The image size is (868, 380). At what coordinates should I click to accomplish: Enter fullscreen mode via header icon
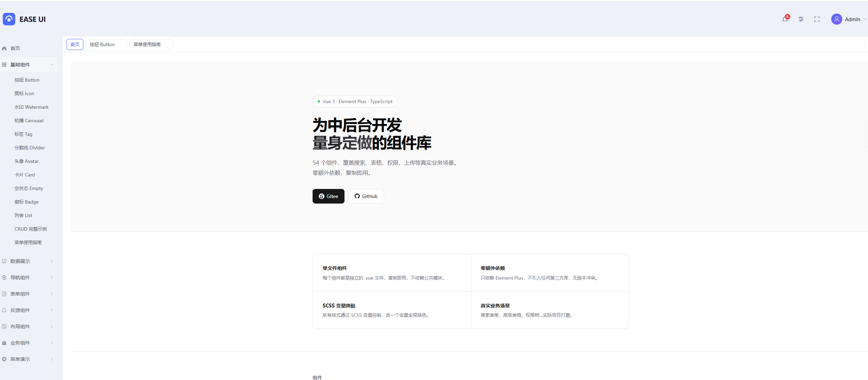817,19
